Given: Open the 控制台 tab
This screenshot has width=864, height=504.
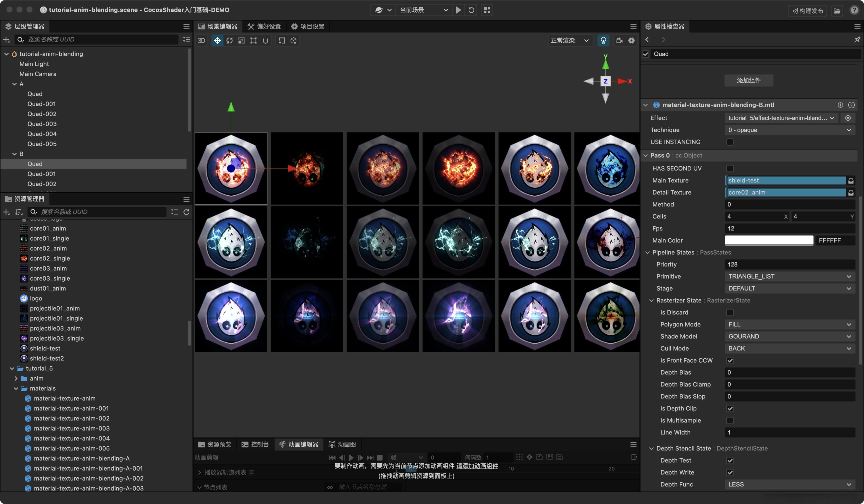Looking at the screenshot, I should (255, 445).
